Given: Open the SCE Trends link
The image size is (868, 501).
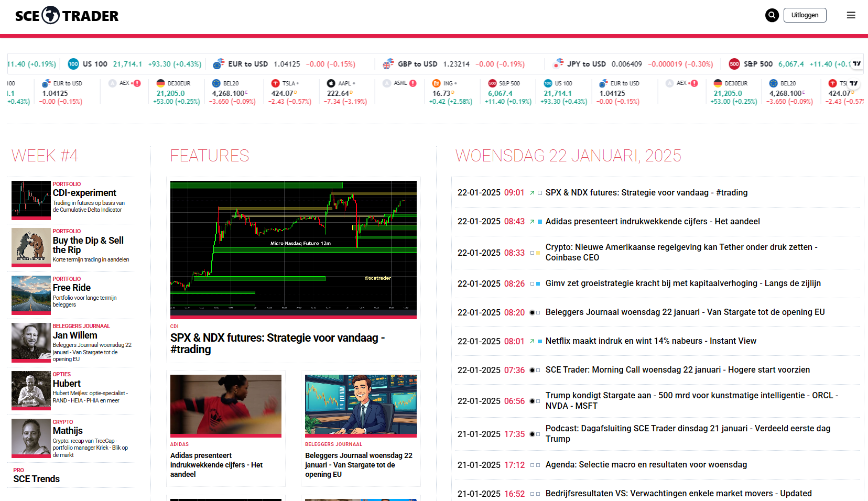Looking at the screenshot, I should 37,479.
